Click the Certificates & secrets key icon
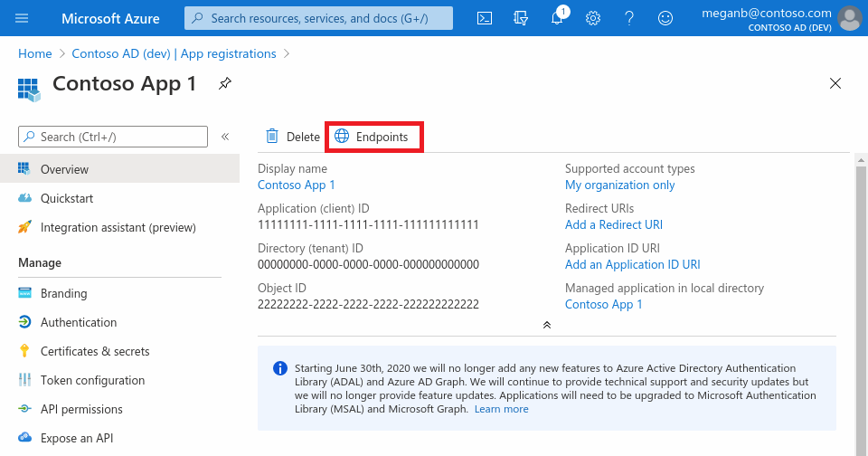 [x=24, y=351]
